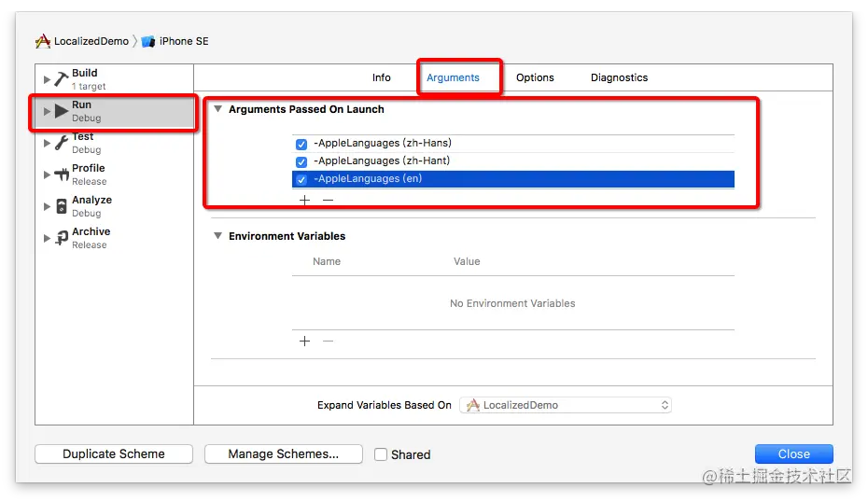This screenshot has height=502, width=868.
Task: Enable the Shared checkbox
Action: [381, 454]
